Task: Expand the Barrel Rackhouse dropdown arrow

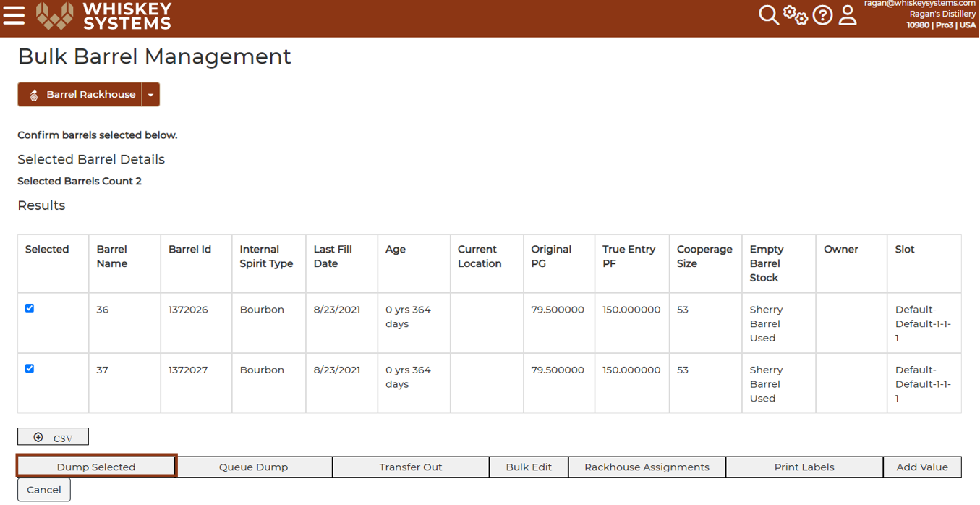Action: 150,94
